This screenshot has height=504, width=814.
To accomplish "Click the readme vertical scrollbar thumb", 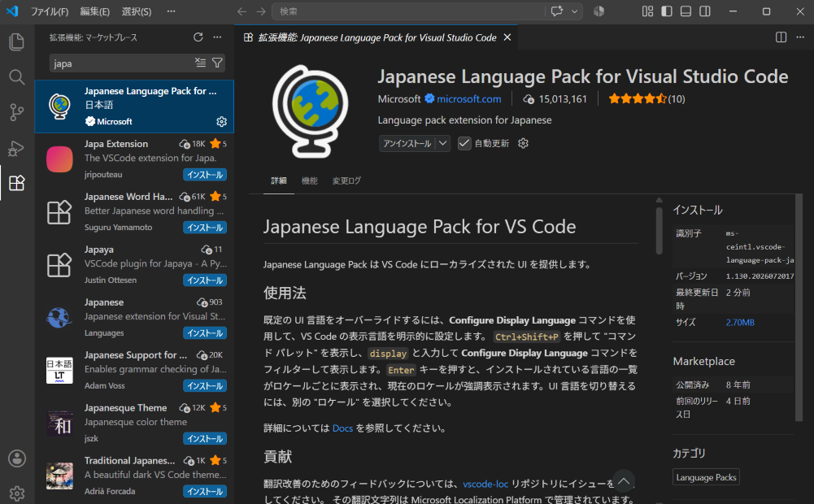I will [x=659, y=231].
